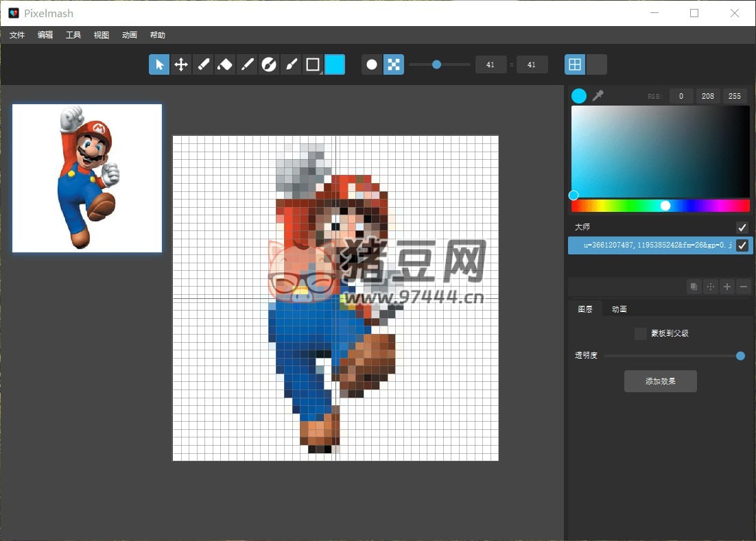
Task: Open the 动画 menu in menu bar
Action: coord(129,35)
